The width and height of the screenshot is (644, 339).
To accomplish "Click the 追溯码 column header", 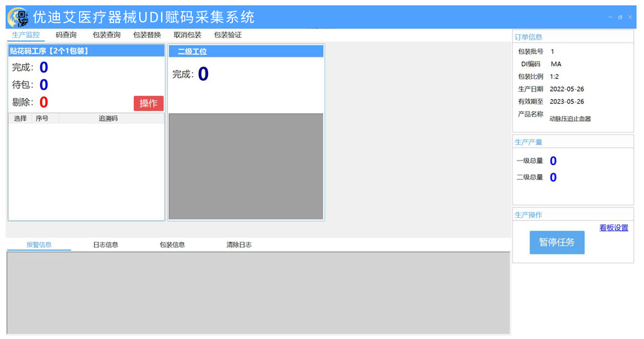I will pyautogui.click(x=108, y=119).
